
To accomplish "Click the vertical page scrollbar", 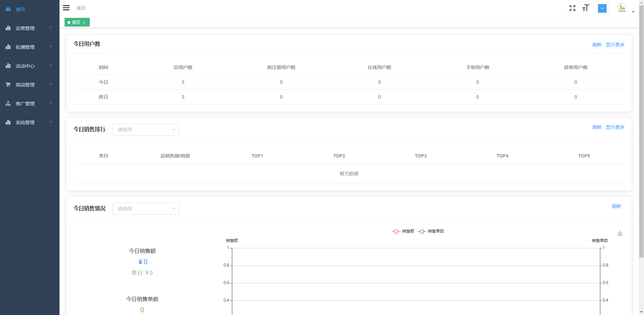I will coord(641,135).
